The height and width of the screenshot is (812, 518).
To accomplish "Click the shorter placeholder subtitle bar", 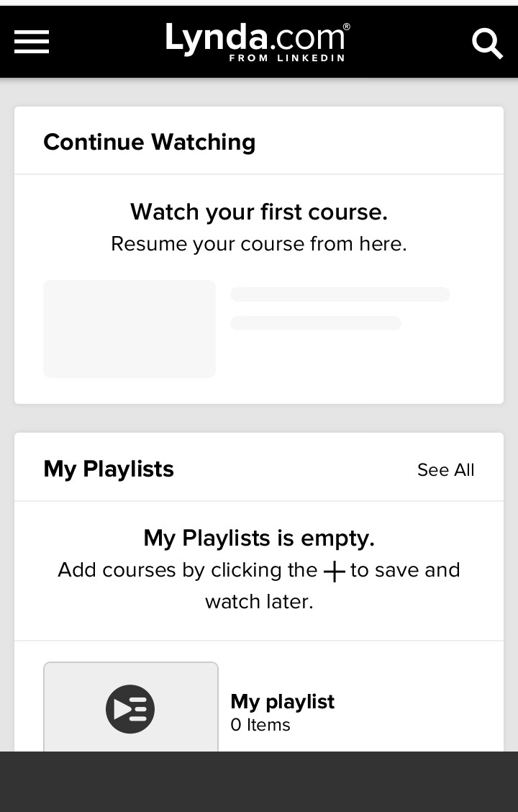I will [315, 323].
